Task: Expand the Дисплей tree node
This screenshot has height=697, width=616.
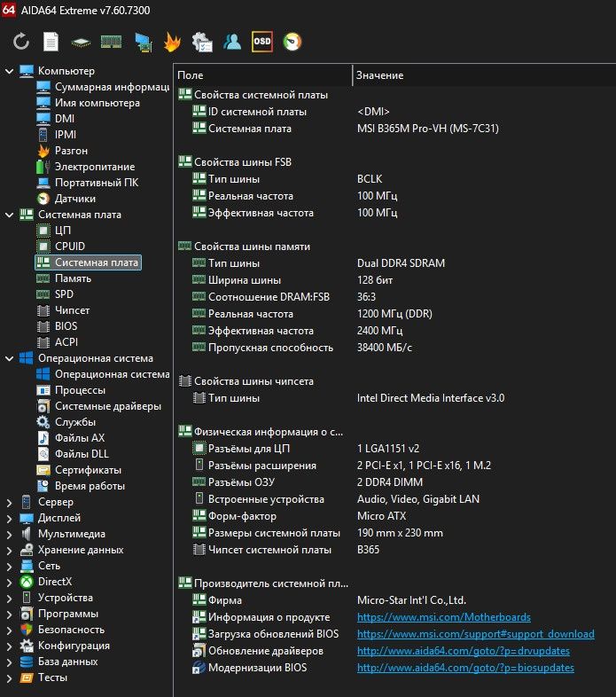Action: tap(10, 519)
